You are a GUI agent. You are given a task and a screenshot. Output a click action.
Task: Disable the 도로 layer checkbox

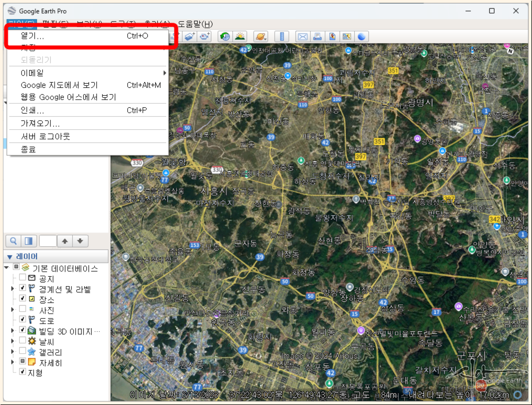[23, 319]
